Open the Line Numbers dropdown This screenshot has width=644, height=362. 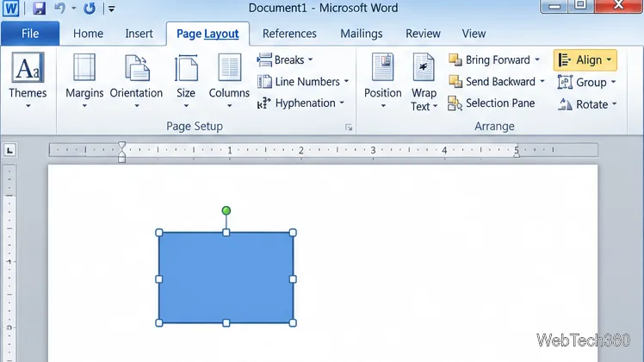tap(303, 82)
